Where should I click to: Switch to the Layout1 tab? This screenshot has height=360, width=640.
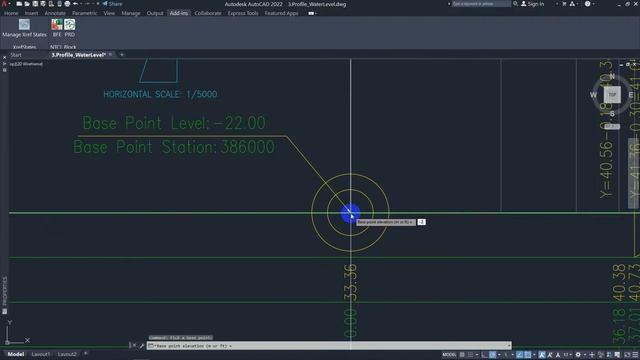tap(40, 354)
